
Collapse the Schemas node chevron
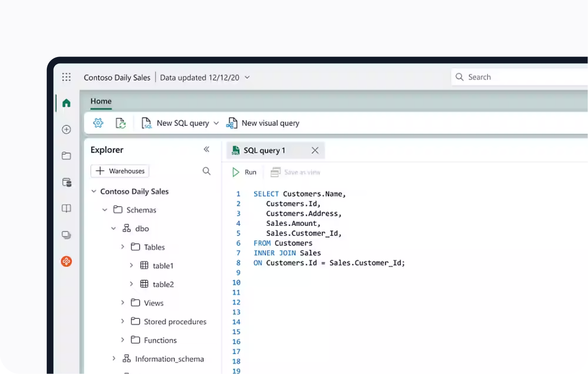(105, 210)
